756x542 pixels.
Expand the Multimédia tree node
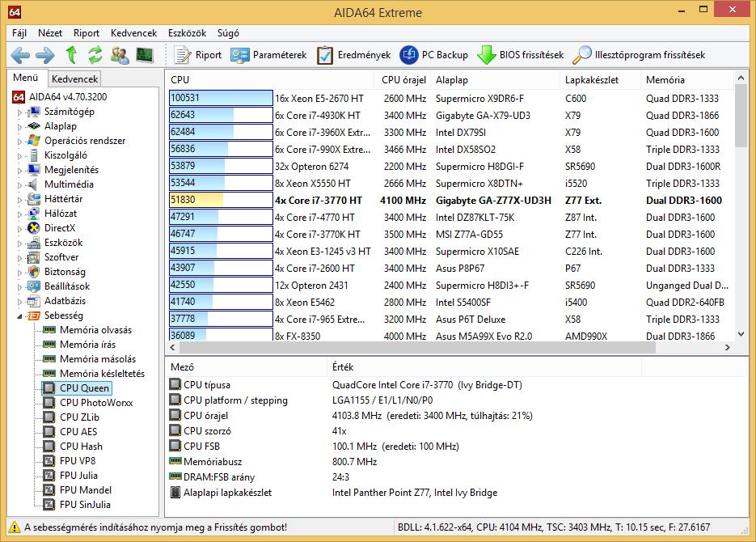19,184
